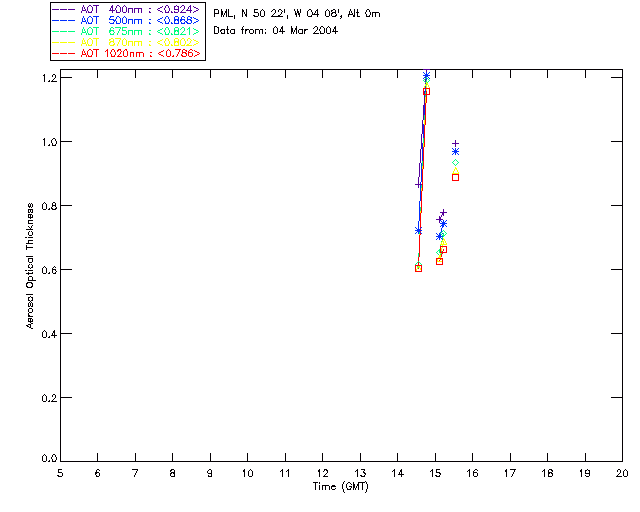Click the x-axis tick label 7

click(x=135, y=473)
